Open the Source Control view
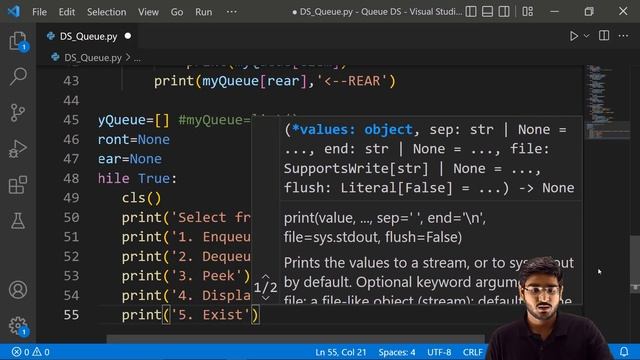 tap(18, 113)
